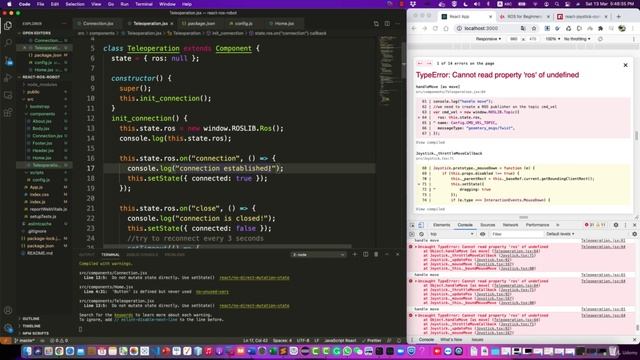The width and height of the screenshot is (640, 360).
Task: Open the Remote Explorer view
Action: [8, 96]
